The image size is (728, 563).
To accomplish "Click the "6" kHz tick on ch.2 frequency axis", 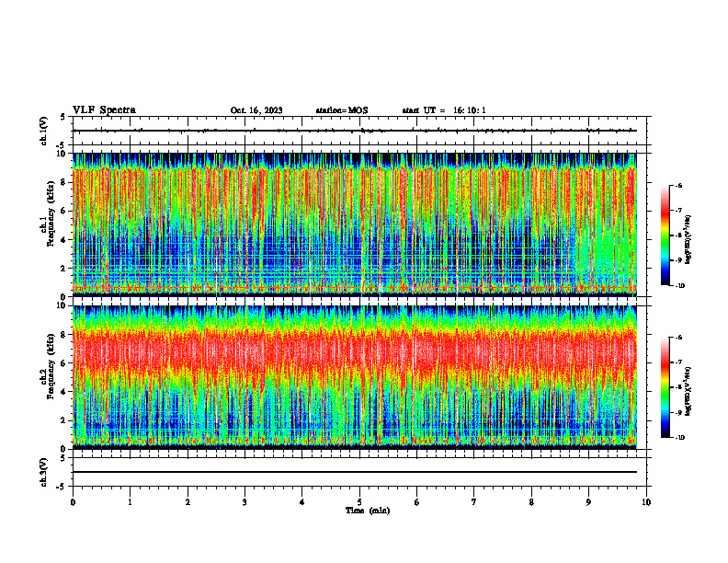I will click(65, 363).
